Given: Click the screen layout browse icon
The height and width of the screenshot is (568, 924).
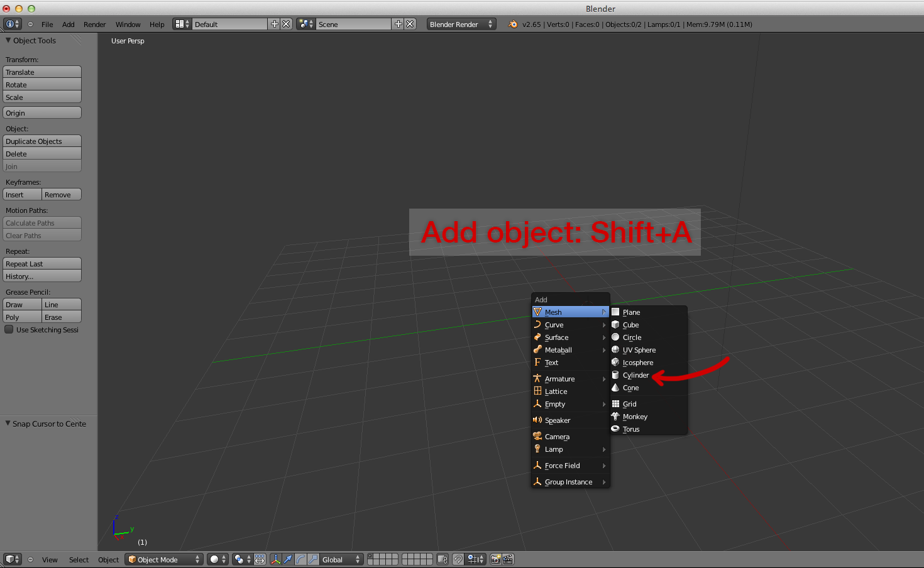Looking at the screenshot, I should point(182,24).
